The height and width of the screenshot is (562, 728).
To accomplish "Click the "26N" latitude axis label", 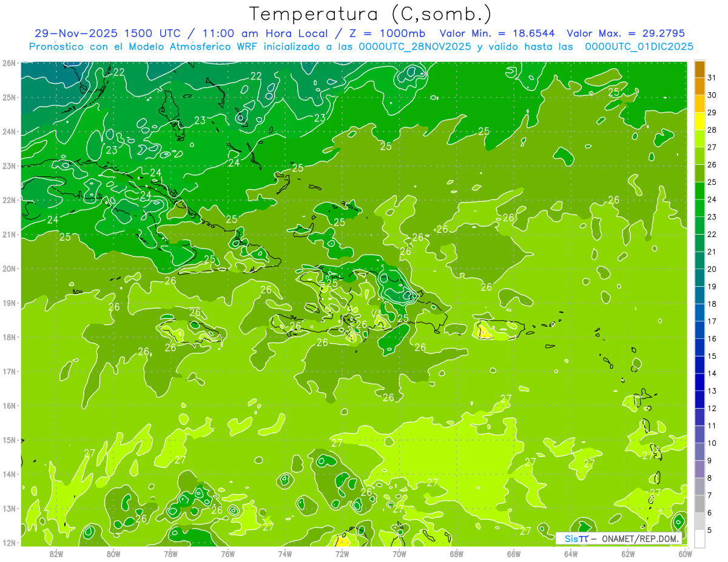I will tap(9, 63).
